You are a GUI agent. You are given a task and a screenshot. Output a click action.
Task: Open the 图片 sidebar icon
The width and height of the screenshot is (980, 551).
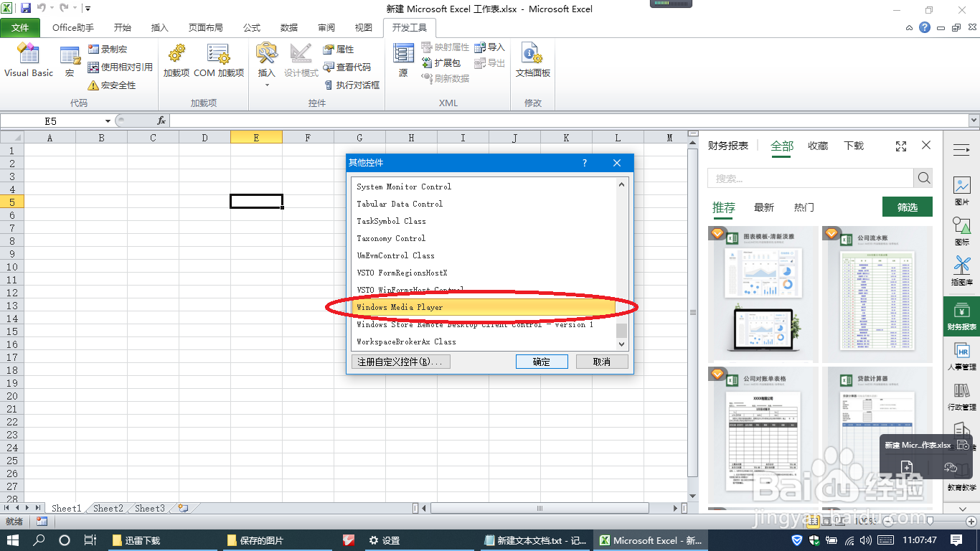tap(962, 192)
